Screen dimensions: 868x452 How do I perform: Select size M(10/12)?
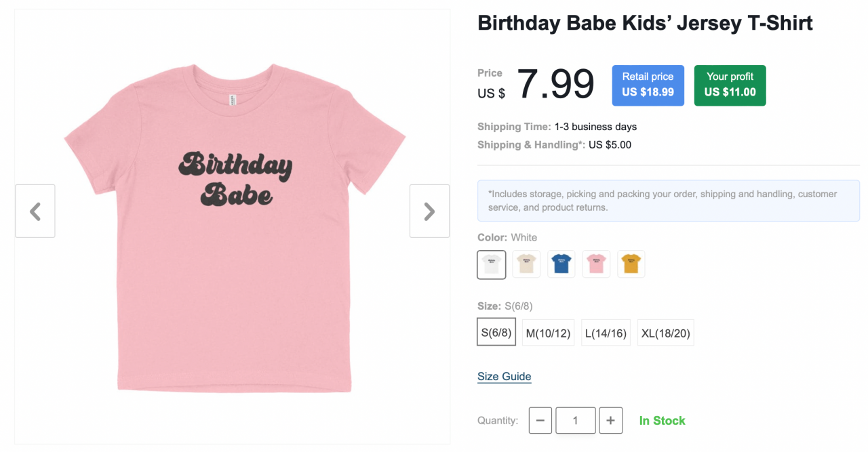point(548,332)
